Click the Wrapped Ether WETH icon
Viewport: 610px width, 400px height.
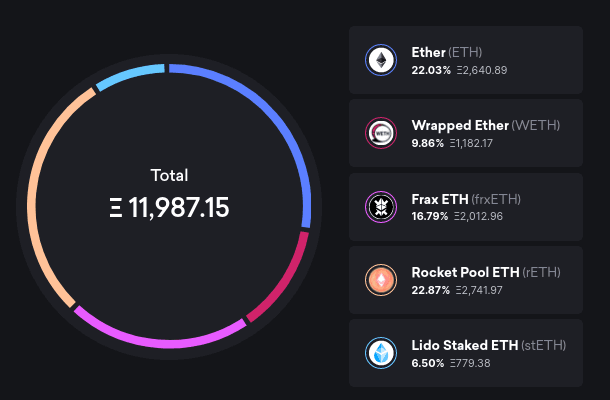point(381,134)
